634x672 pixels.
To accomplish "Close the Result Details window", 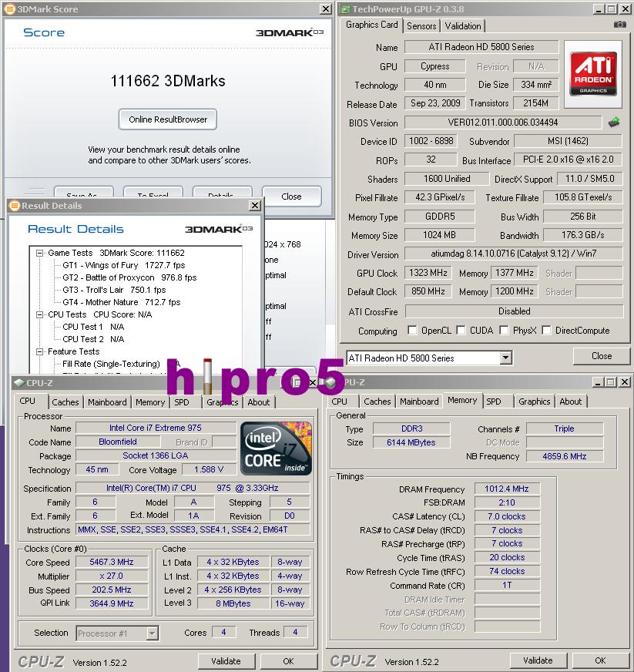I will [255, 206].
